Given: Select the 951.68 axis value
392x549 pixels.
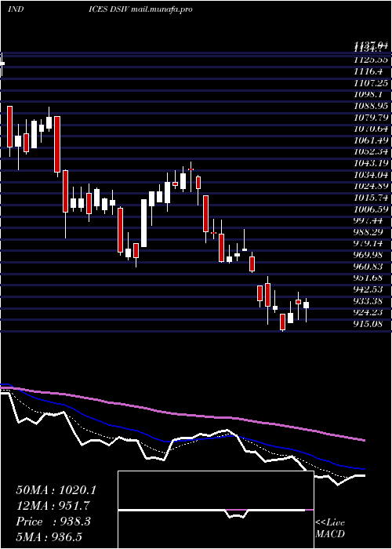Looking at the screenshot, I should click(368, 278).
